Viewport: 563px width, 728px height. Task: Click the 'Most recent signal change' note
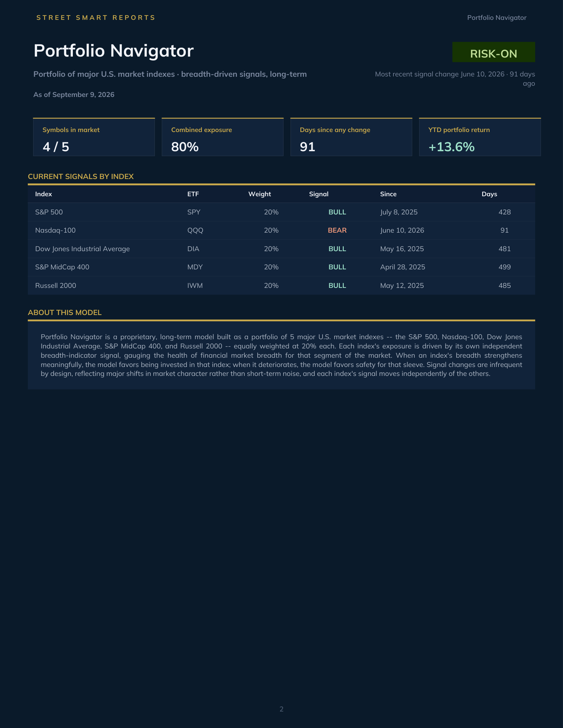click(x=455, y=79)
